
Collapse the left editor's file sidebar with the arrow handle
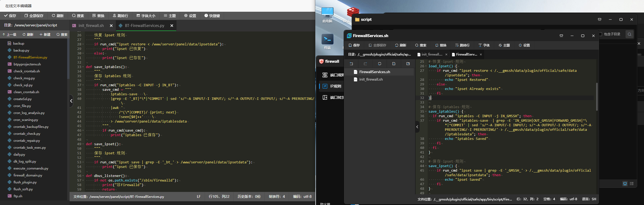pyautogui.click(x=71, y=101)
